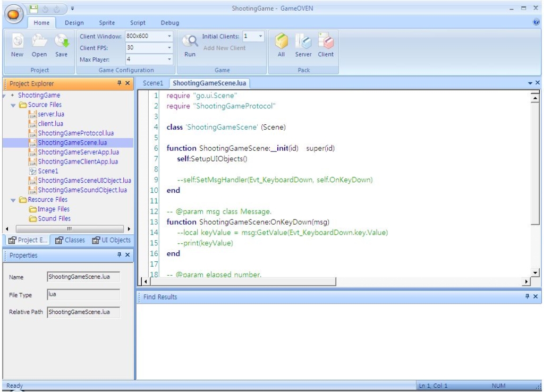Select server.lua file icon
Screen dimensions: 544x392
32,114
